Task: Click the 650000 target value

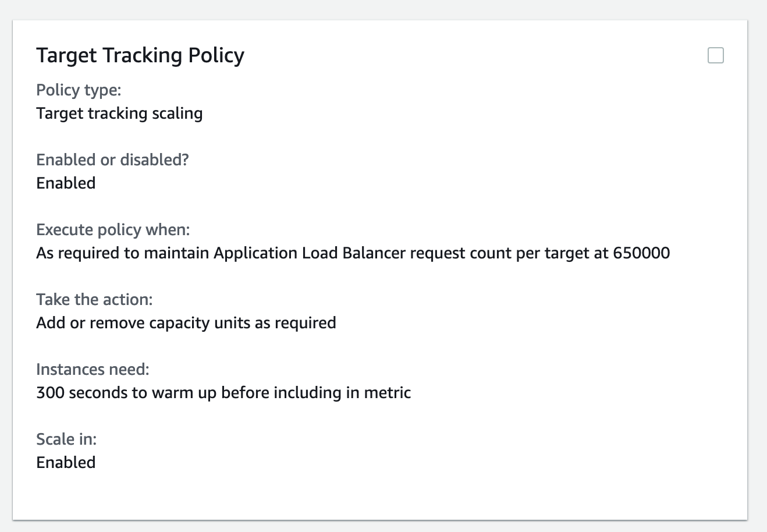Action: 641,253
